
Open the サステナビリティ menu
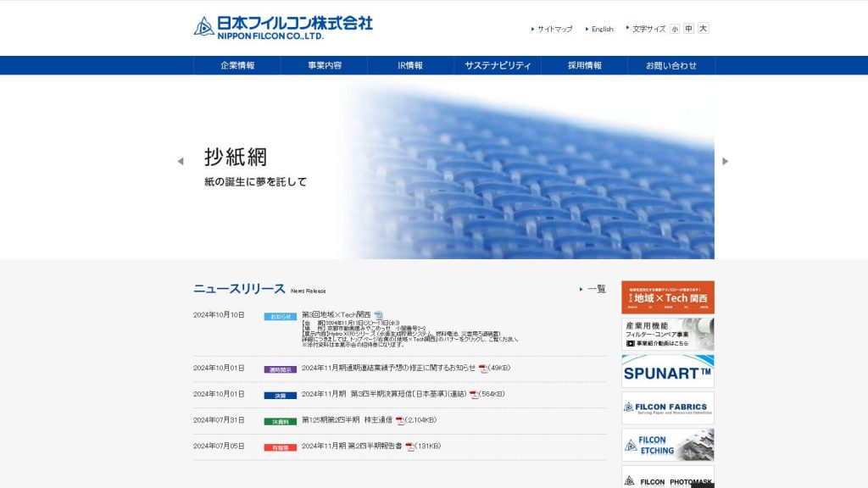pos(498,65)
